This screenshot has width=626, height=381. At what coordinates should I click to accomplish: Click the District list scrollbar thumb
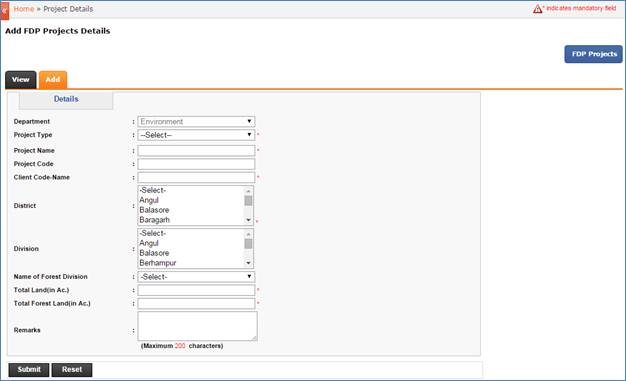tap(248, 200)
